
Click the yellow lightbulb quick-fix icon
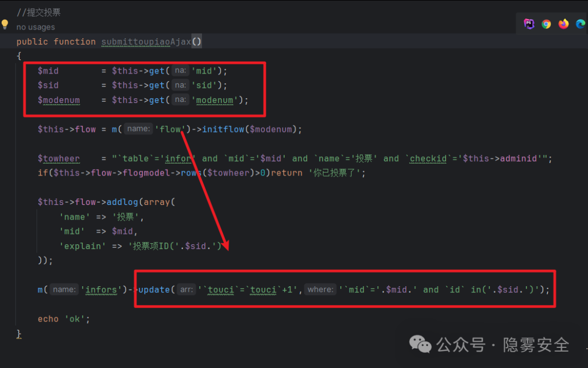click(5, 25)
